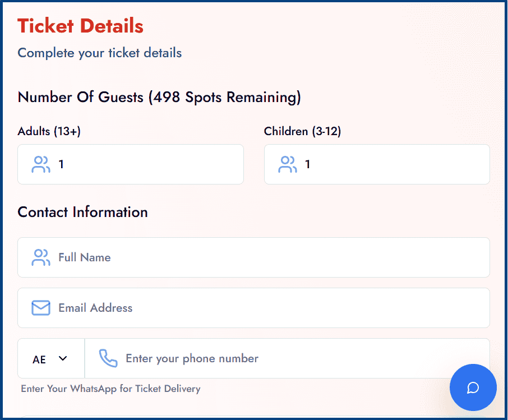
Task: Click the Contact Information section header
Action: point(82,212)
